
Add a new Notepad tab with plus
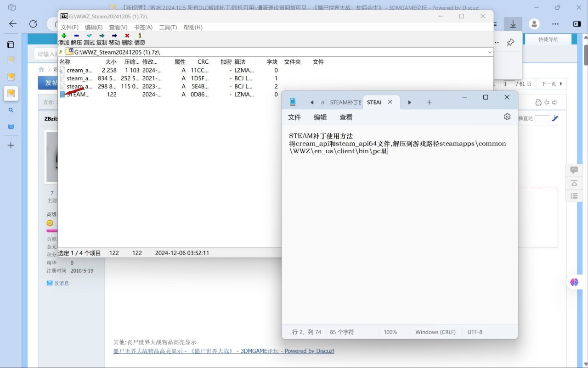tap(429, 102)
